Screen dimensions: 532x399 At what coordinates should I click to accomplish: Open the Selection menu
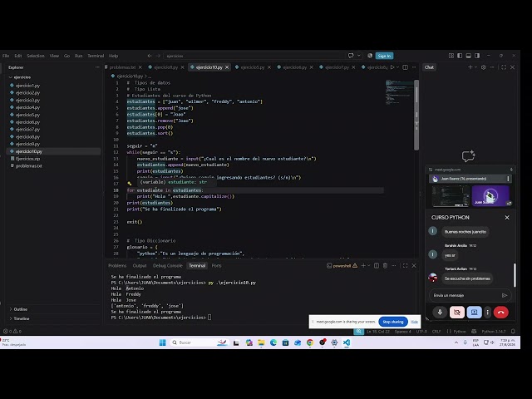point(36,56)
